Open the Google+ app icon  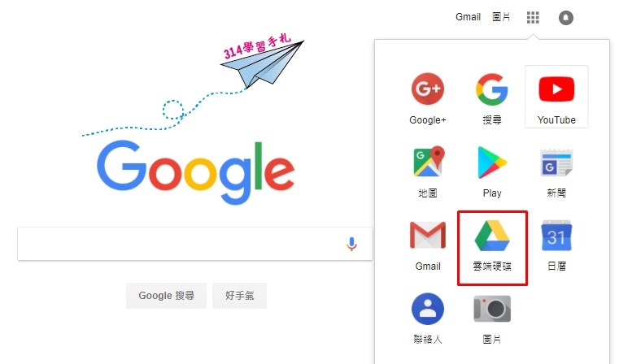point(428,89)
